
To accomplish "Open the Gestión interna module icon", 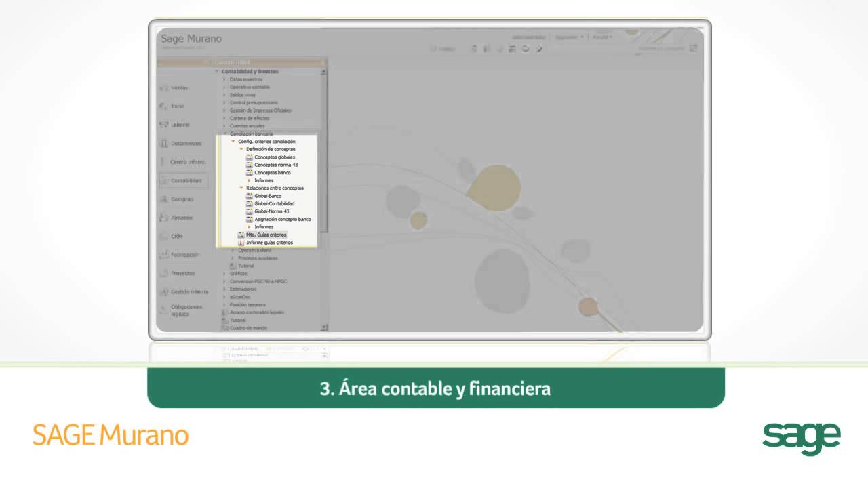I will (163, 292).
